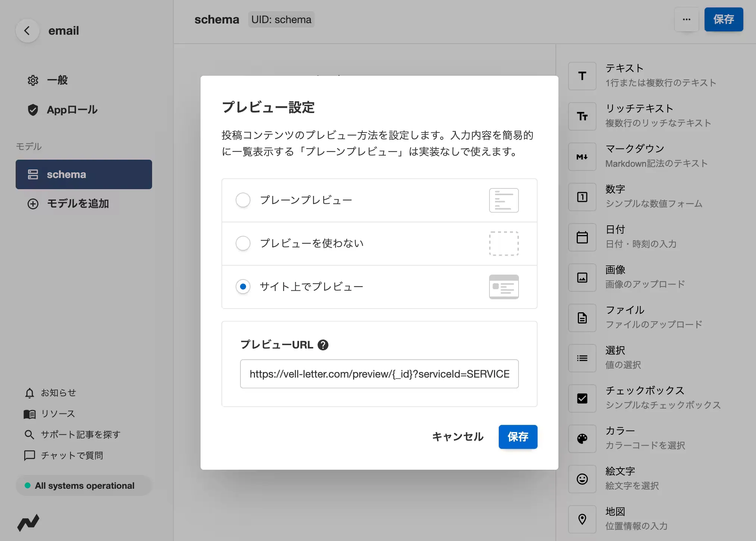Screen dimensions: 756x541
Task: Search support articles via サポート記事を探す
Action: pyautogui.click(x=72, y=435)
